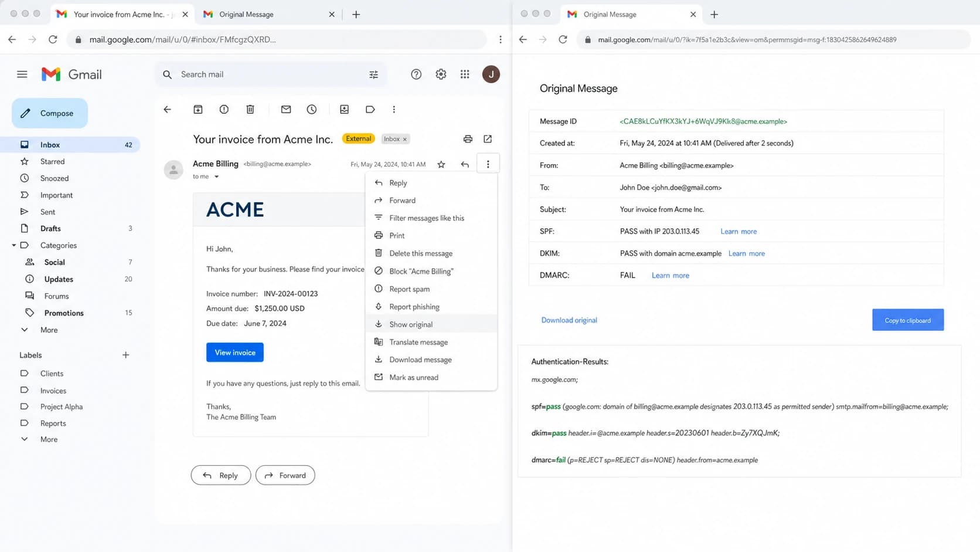Viewport: 980px width, 552px height.
Task: Switch to Original Message tab in left window
Action: point(268,14)
